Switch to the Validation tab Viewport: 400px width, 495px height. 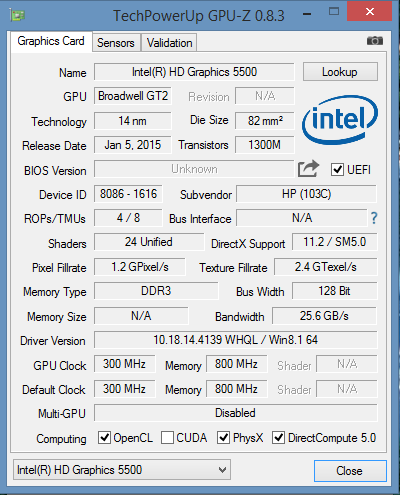click(x=169, y=43)
